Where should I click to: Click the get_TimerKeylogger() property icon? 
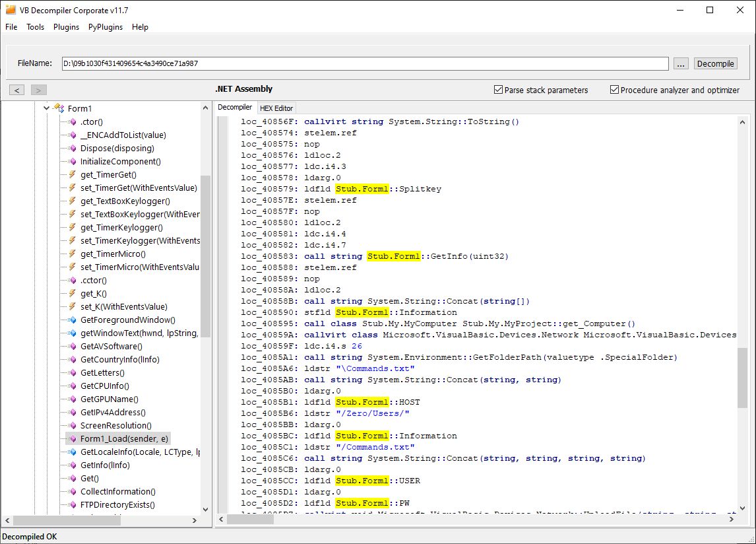[x=73, y=227]
